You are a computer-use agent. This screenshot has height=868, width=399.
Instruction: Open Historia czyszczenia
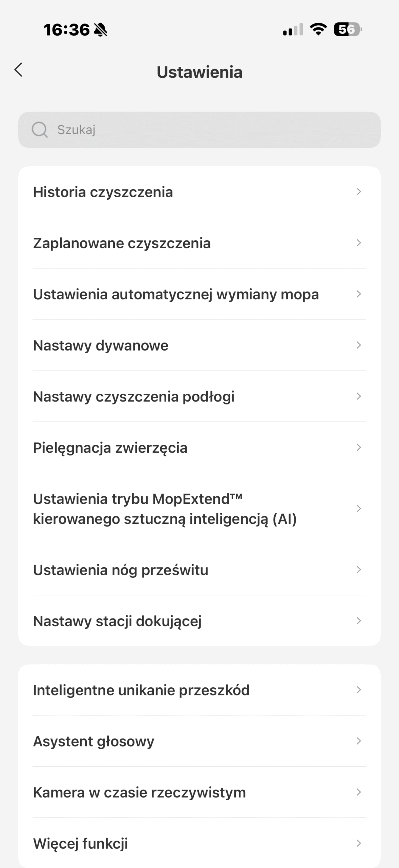tap(103, 192)
